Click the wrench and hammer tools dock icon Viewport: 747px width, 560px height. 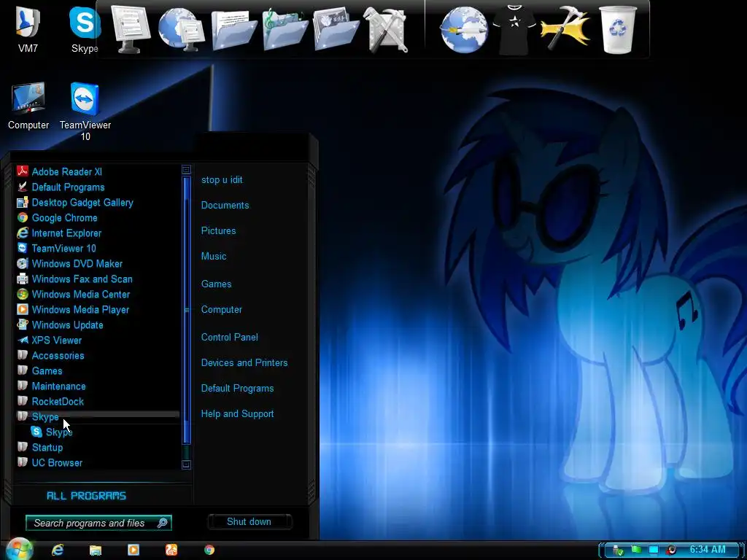[386, 29]
